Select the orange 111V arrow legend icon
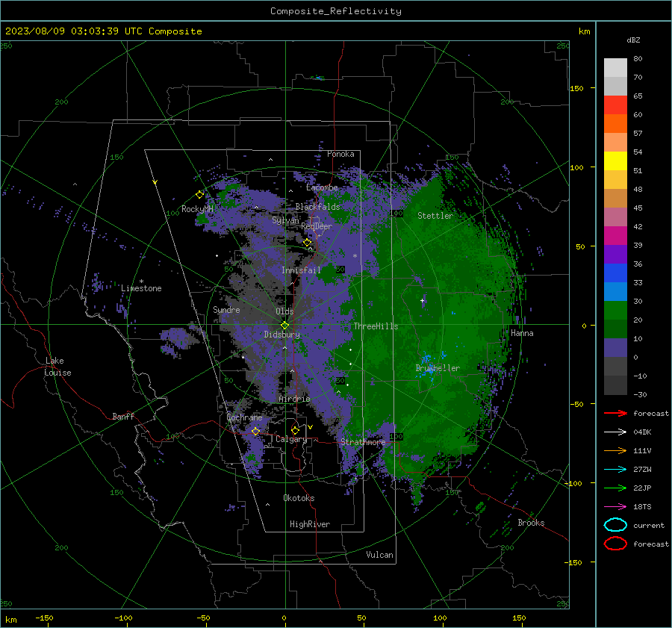The height and width of the screenshot is (628, 672). coord(615,450)
